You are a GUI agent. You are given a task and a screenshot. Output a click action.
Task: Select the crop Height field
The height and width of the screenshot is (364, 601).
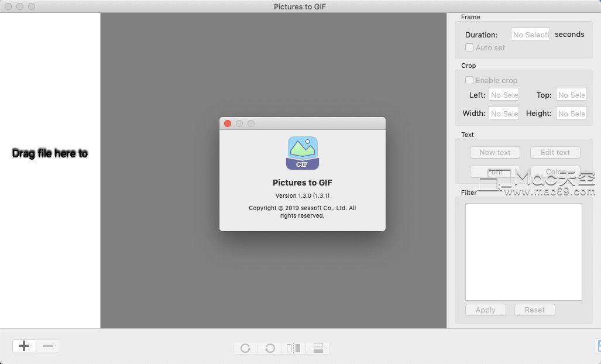pos(571,114)
